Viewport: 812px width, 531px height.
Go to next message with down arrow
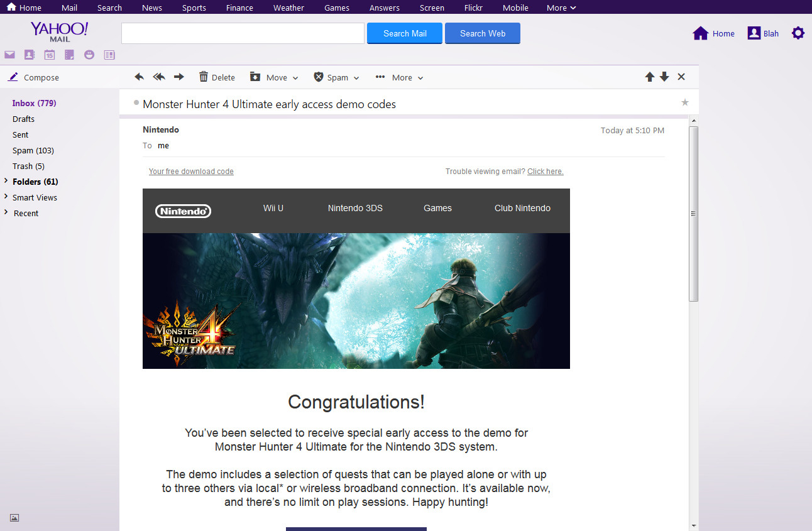point(664,77)
